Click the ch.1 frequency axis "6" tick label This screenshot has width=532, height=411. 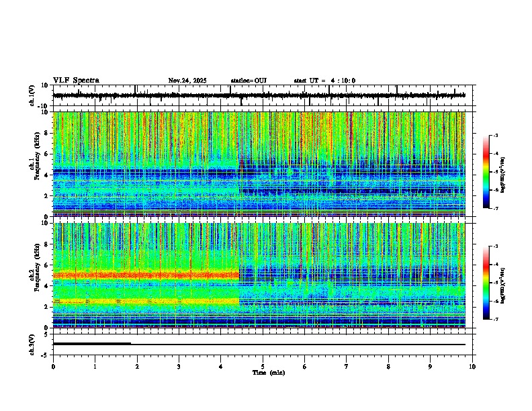(x=47, y=154)
